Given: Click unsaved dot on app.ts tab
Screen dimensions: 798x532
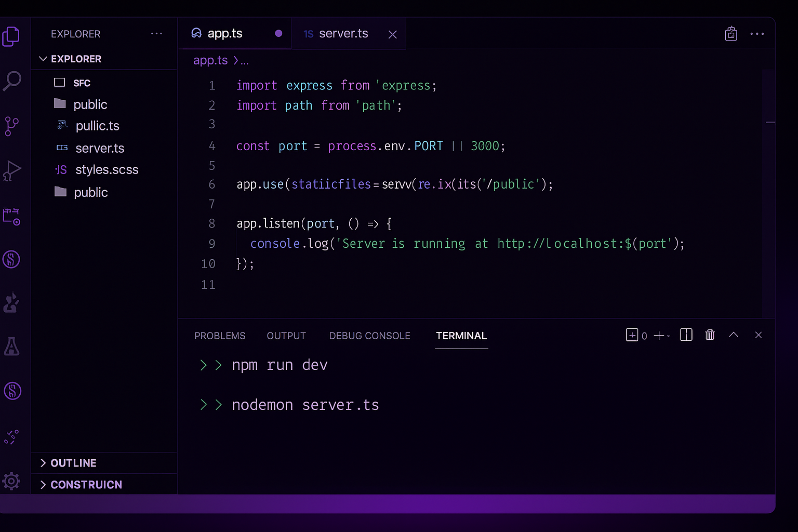Looking at the screenshot, I should click(278, 33).
